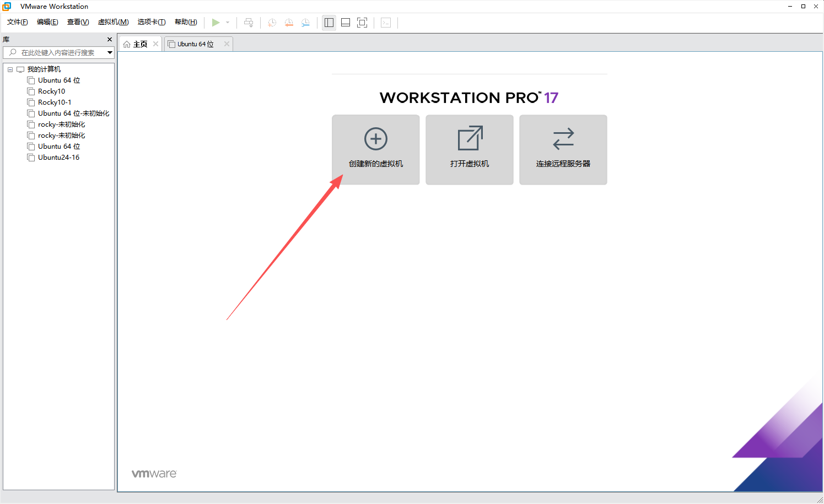This screenshot has width=824, height=504.
Task: Open the library search options dropdown arrow
Action: click(110, 52)
